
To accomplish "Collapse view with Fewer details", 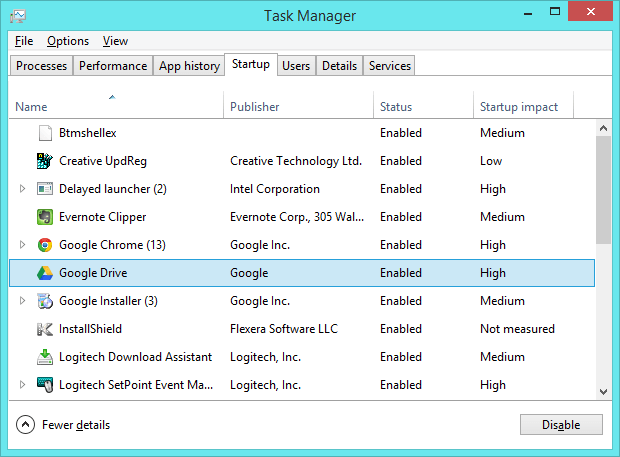I will click(x=63, y=425).
